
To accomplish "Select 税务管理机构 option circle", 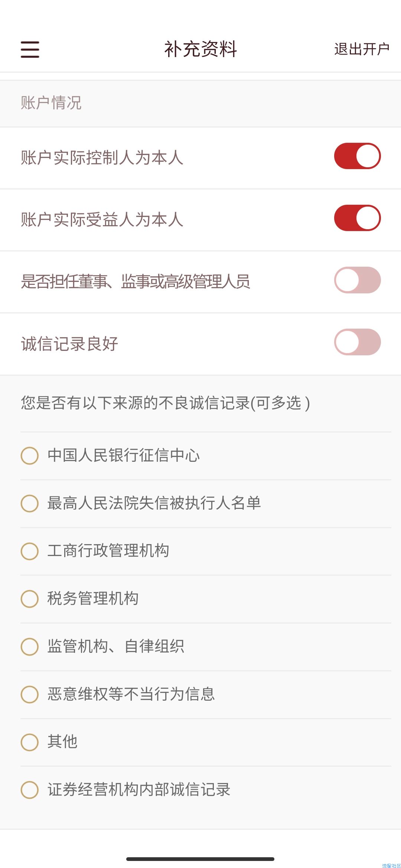I will pyautogui.click(x=30, y=599).
